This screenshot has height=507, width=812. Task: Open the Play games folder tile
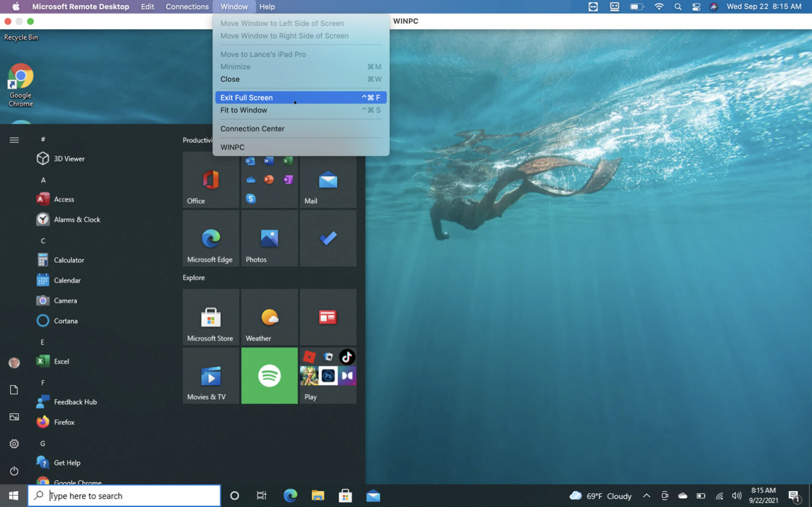coord(328,376)
